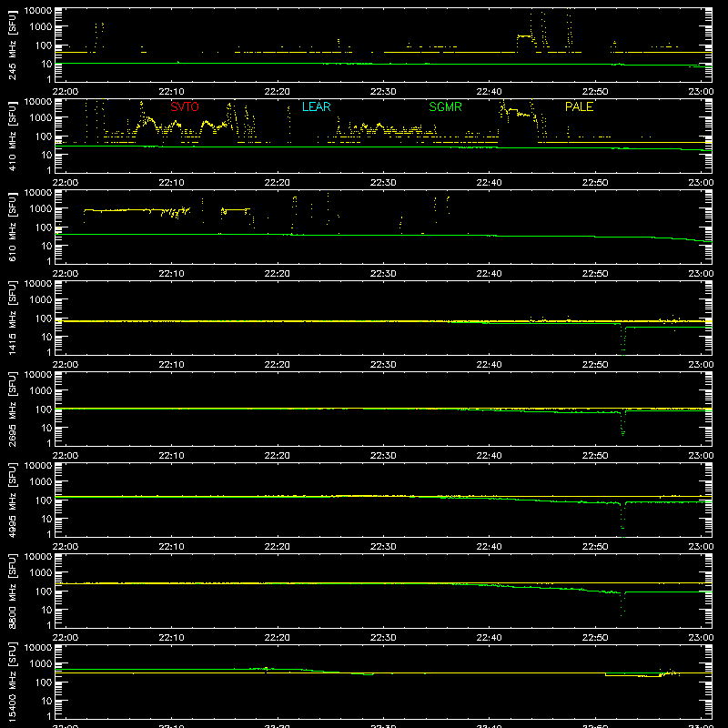Select the 4995 MHz [SFU] axis title
This screenshot has width=728, height=728.
(12, 500)
